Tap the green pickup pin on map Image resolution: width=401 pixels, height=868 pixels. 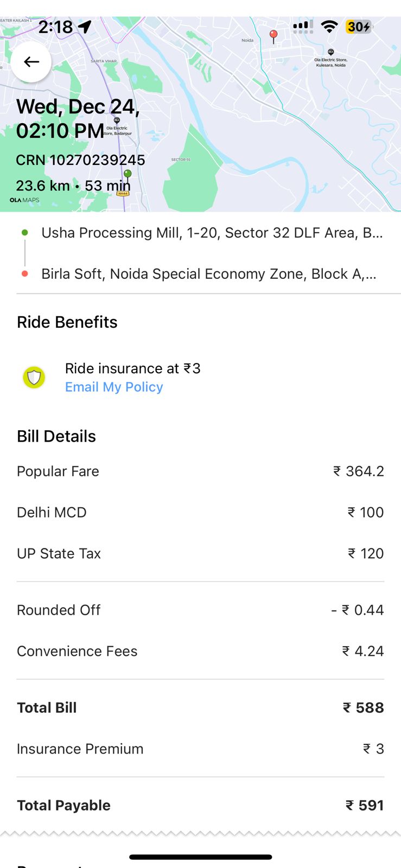(128, 175)
